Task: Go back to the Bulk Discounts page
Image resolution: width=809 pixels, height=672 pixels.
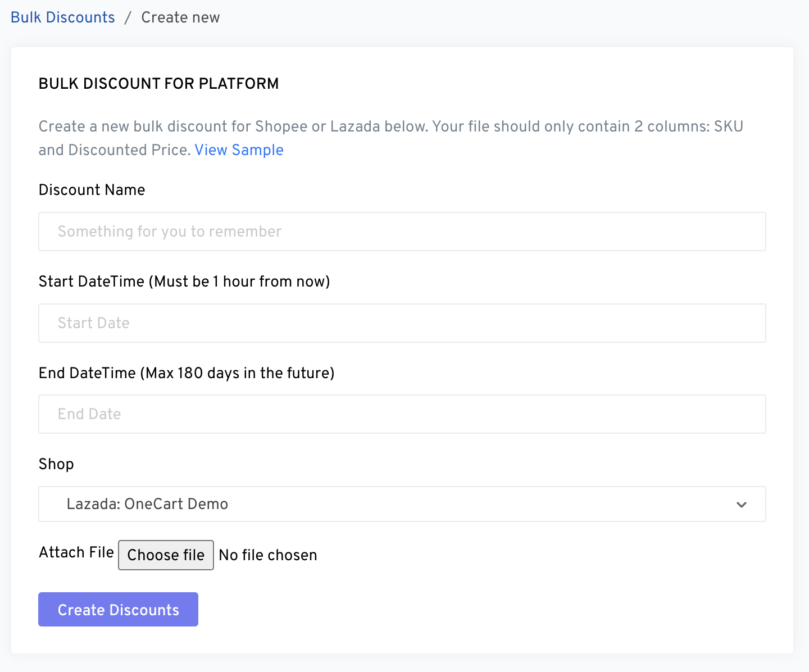Action: coord(63,17)
